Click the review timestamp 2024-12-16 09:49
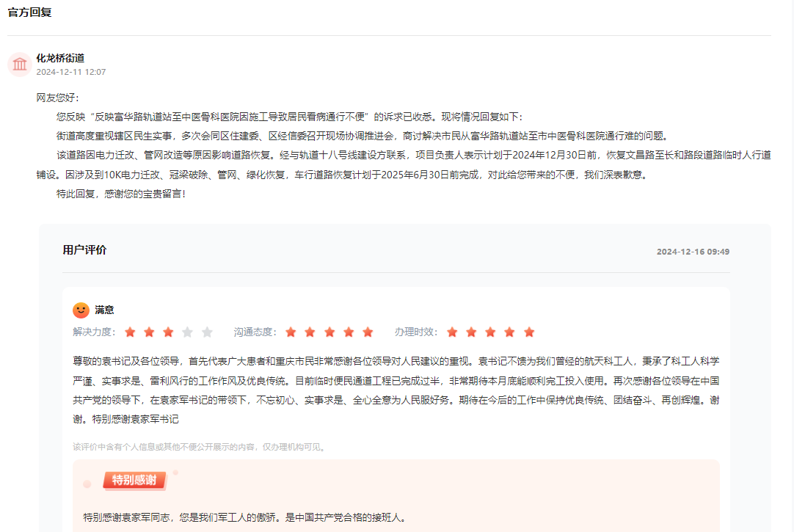The image size is (794, 532). 693,252
